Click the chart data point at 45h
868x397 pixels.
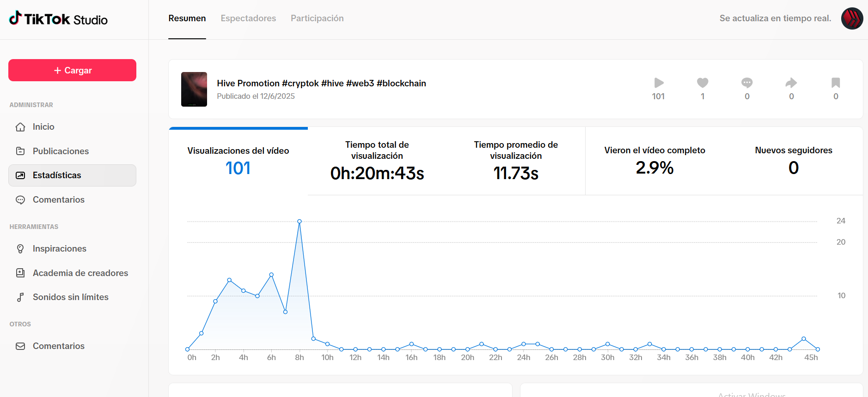[x=818, y=349]
